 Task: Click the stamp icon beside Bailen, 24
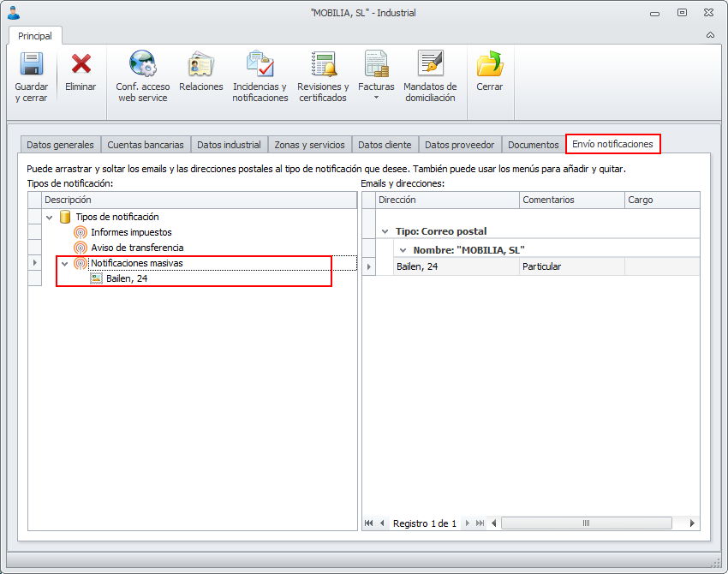[96, 278]
